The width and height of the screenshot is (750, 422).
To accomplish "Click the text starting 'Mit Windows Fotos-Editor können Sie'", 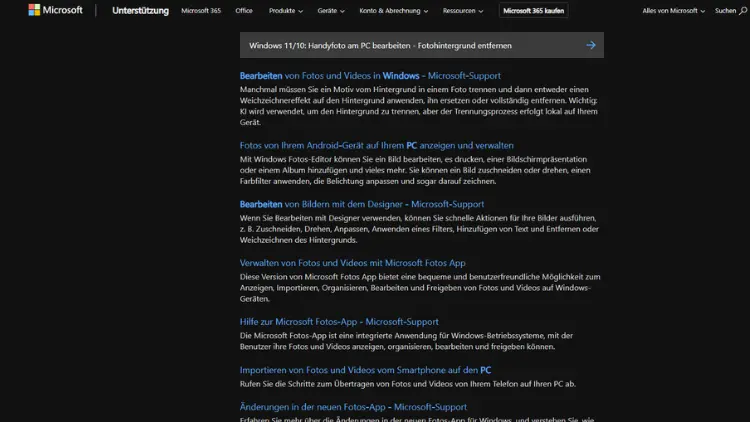I will click(x=415, y=170).
